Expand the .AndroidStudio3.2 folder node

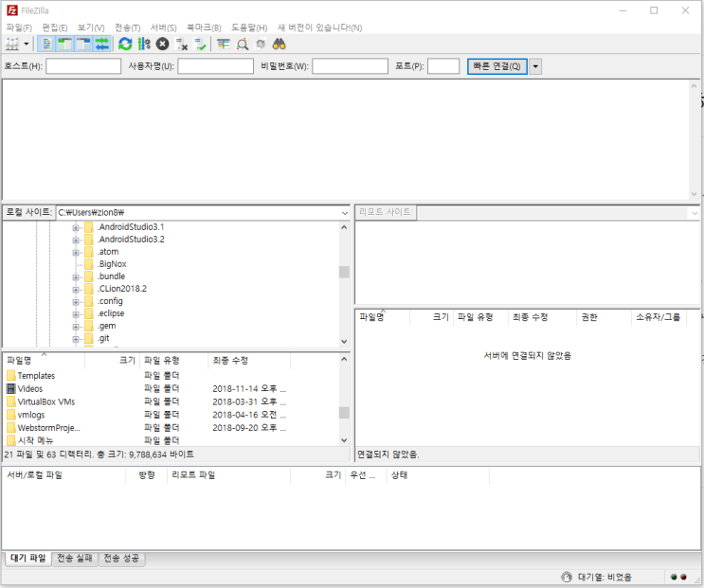(x=76, y=240)
